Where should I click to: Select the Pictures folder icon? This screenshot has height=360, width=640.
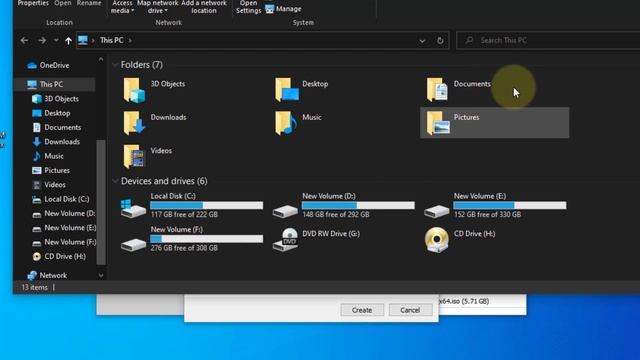click(x=438, y=123)
